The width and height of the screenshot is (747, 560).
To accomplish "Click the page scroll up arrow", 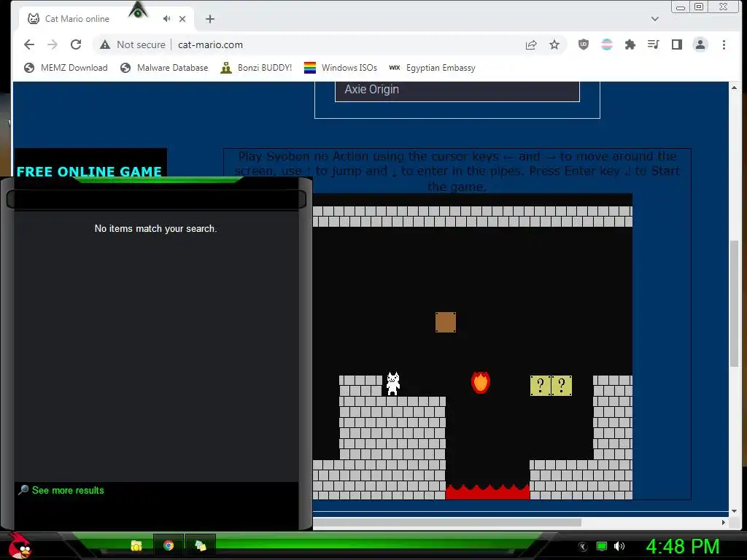I will point(734,87).
